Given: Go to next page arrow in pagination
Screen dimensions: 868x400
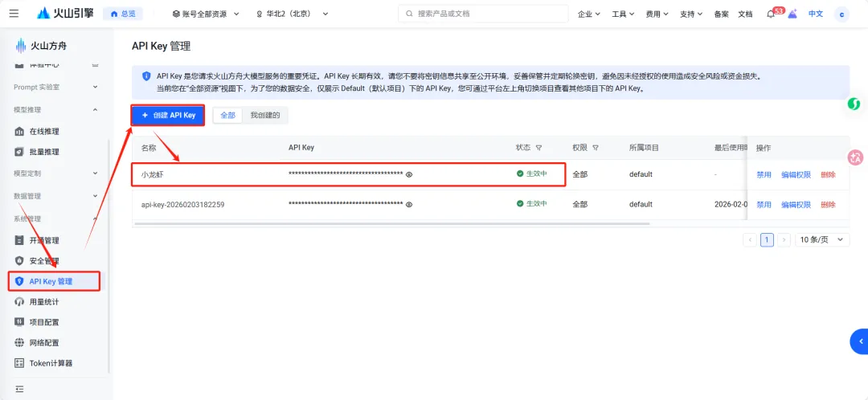Looking at the screenshot, I should tap(784, 239).
